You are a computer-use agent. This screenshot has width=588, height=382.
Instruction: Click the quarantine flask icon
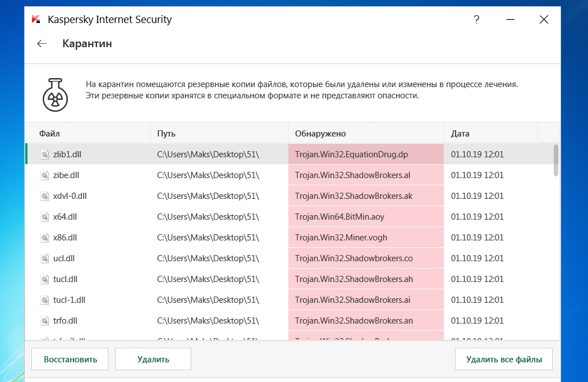(x=55, y=93)
